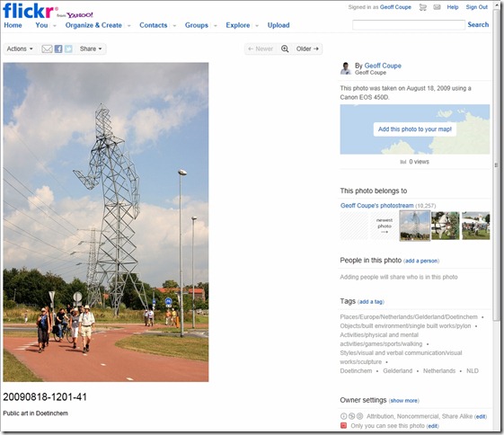Open By Geoff Coupe author link

pyautogui.click(x=383, y=66)
